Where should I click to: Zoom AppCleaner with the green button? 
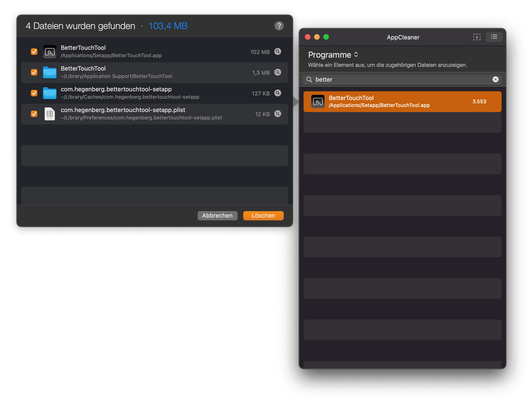[326, 37]
